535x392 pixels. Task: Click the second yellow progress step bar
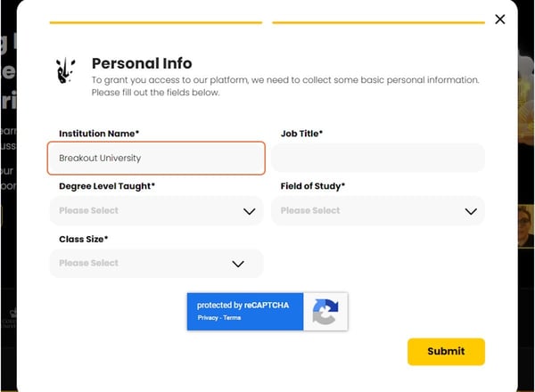pos(378,22)
